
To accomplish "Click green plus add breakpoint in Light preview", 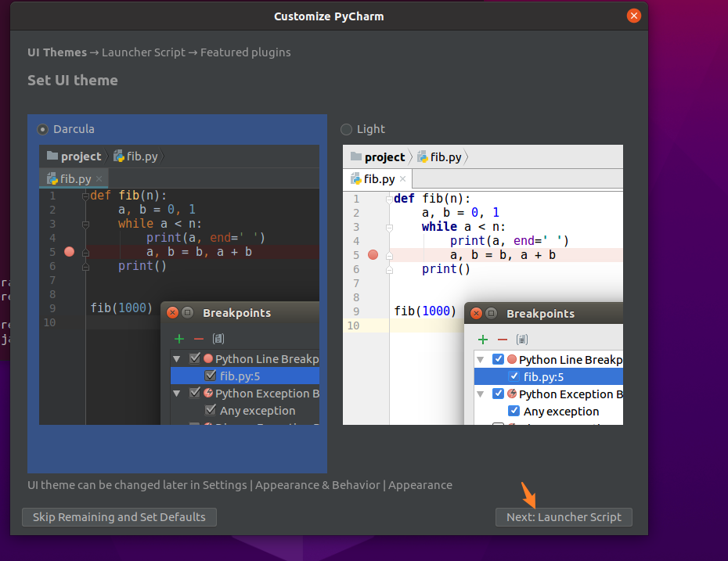I will click(x=483, y=340).
